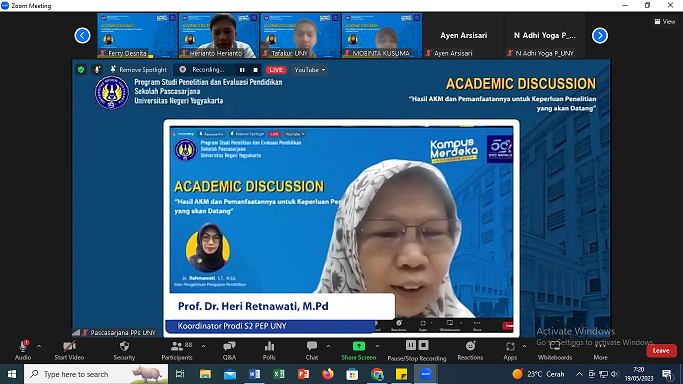Open the Participants panel
Viewport: 683px width, 384px height.
coord(176,350)
